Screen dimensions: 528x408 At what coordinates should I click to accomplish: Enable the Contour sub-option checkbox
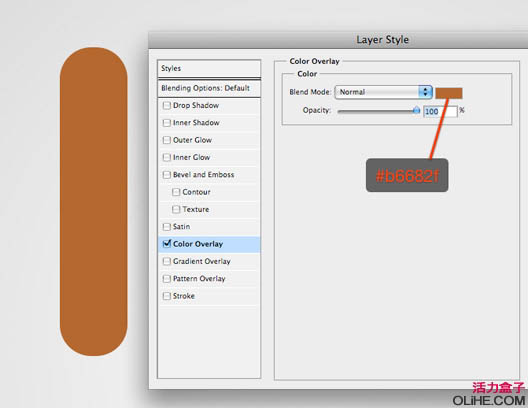point(176,192)
